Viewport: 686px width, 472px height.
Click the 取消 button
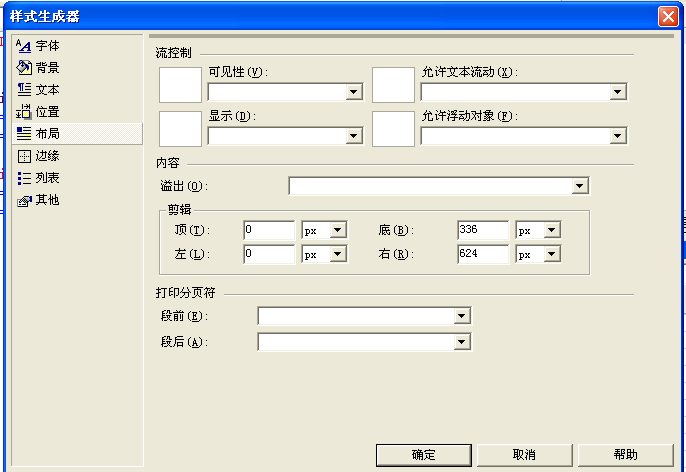point(525,455)
